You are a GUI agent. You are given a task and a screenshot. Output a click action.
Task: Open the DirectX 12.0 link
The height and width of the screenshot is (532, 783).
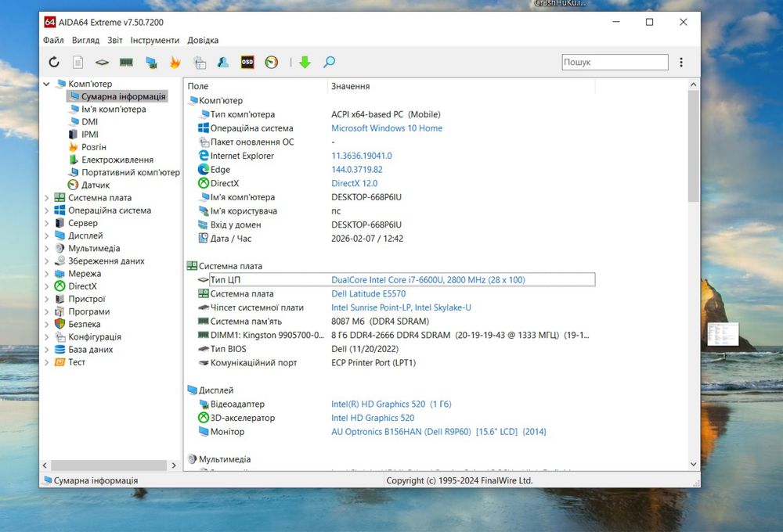point(354,183)
